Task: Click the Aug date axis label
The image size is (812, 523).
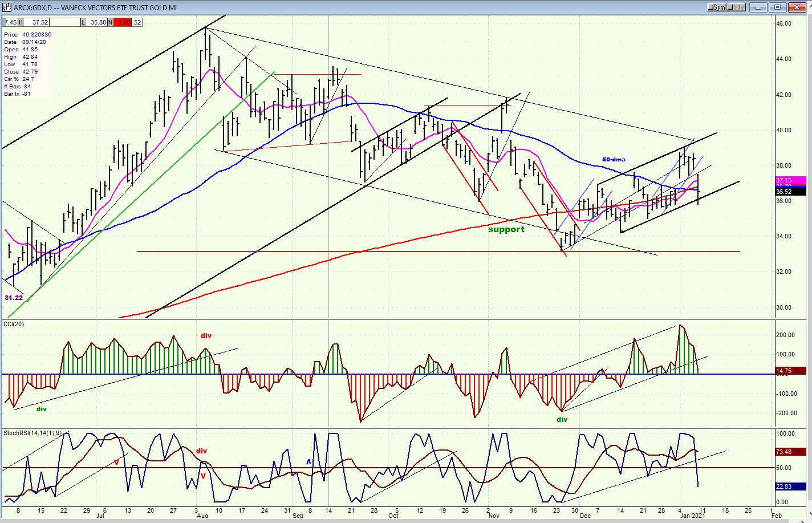Action: tap(202, 516)
